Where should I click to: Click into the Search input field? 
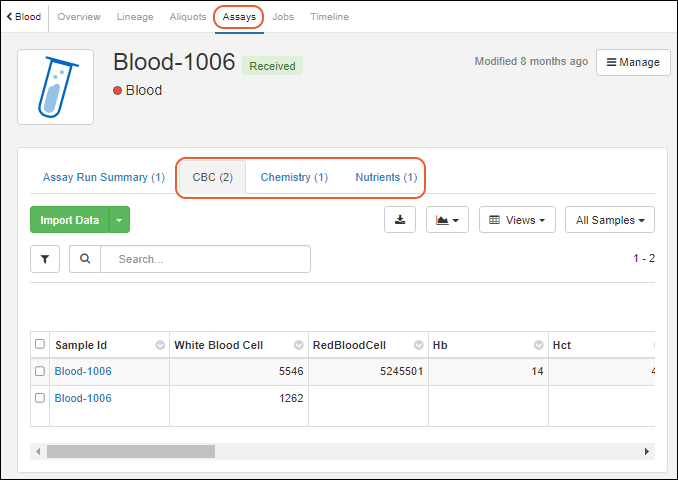pyautogui.click(x=205, y=259)
